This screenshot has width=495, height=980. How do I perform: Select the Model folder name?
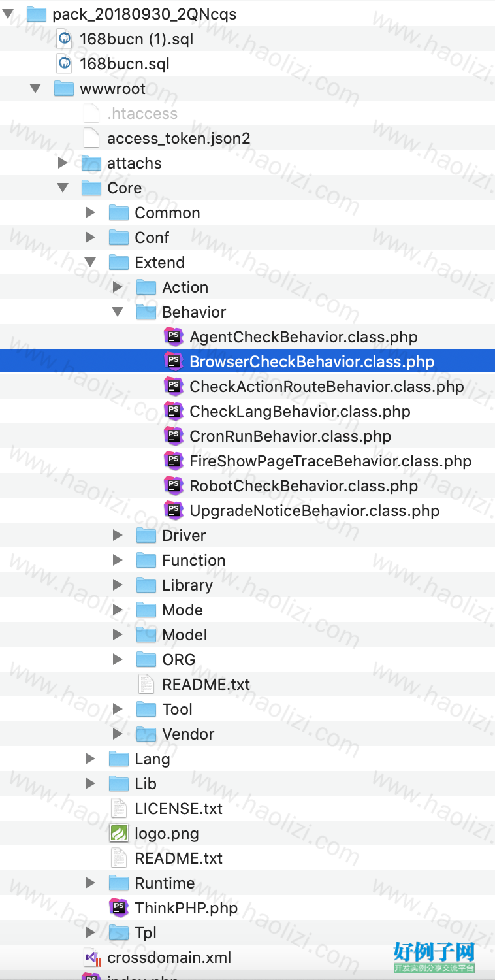(x=184, y=635)
